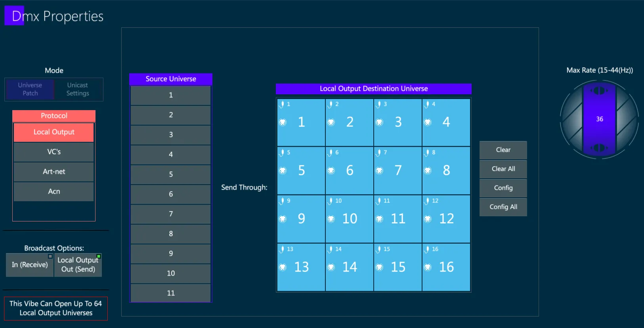This screenshot has height=328, width=644.
Task: Click the Clear All button
Action: click(x=503, y=169)
